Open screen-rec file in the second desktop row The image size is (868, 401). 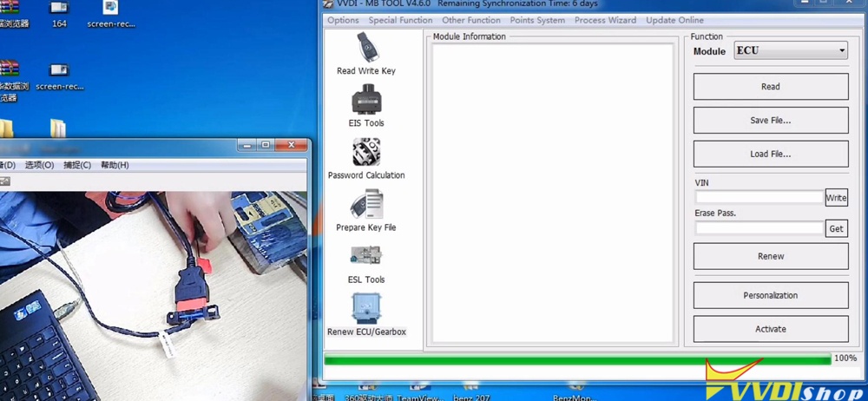tap(59, 77)
